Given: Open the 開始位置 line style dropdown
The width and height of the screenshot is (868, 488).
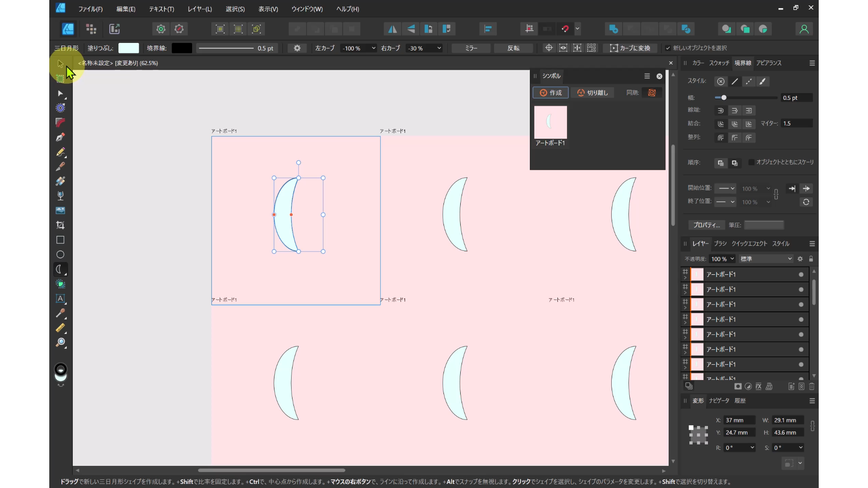Looking at the screenshot, I should (726, 188).
